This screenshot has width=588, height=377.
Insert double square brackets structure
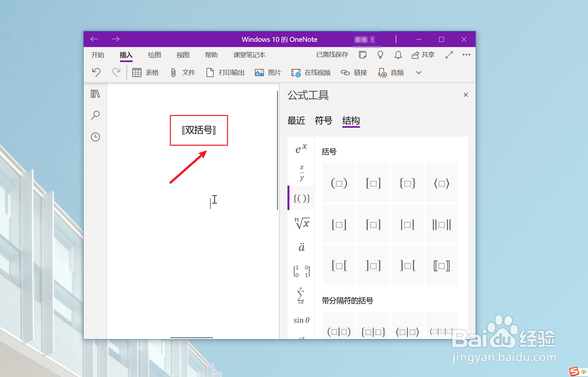pyautogui.click(x=442, y=265)
